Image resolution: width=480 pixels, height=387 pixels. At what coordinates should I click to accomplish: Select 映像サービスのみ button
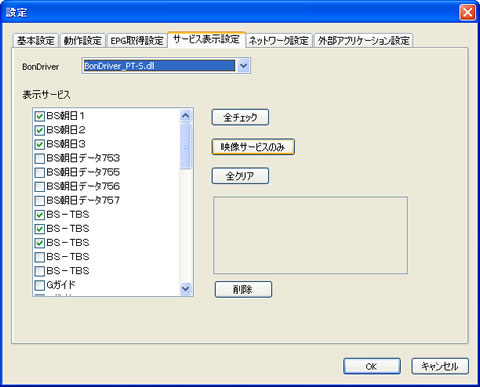[253, 147]
